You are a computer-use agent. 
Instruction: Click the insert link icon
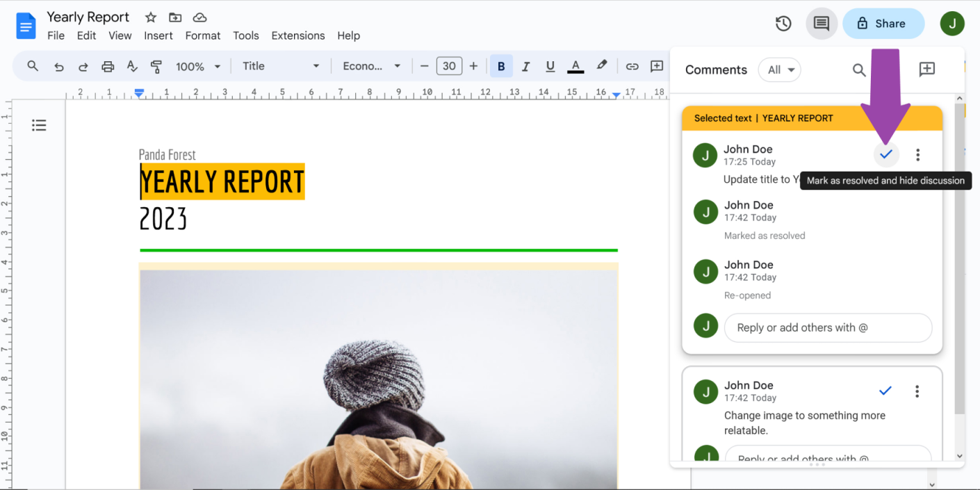pyautogui.click(x=632, y=67)
